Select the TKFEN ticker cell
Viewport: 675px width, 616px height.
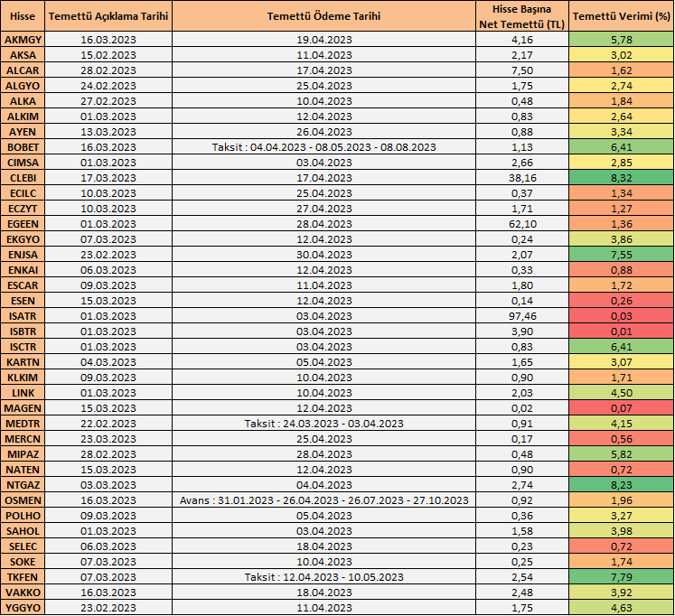click(x=23, y=577)
